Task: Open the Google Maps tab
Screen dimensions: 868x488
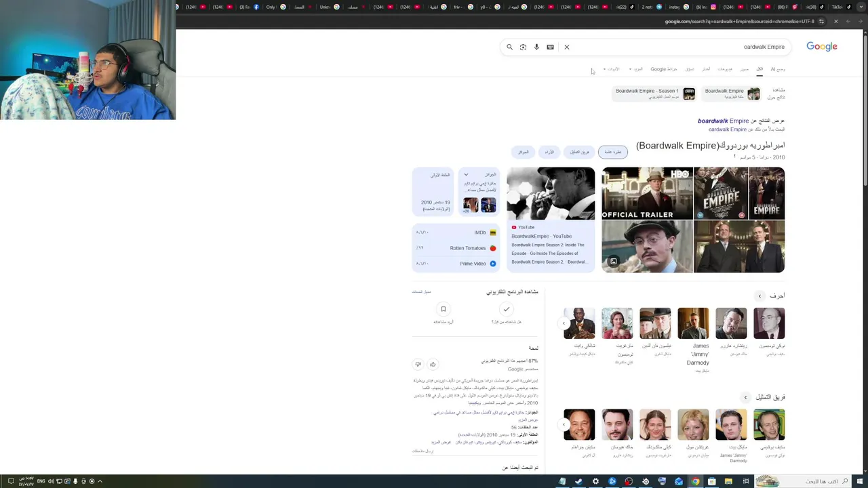Action: coord(664,69)
